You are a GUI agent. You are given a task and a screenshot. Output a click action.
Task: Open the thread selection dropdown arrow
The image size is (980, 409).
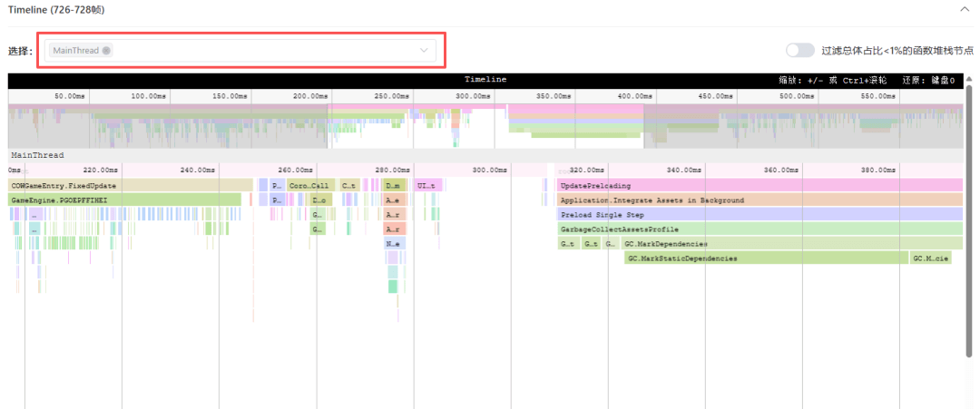pos(424,51)
